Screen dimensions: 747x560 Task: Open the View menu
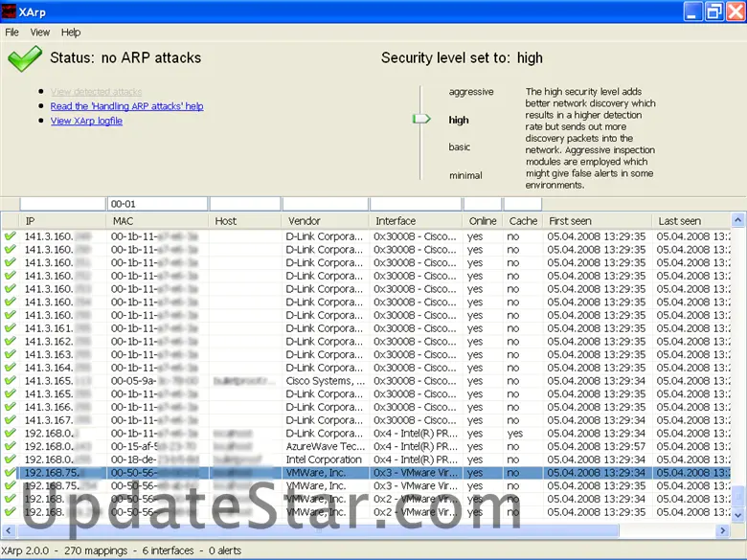(x=39, y=33)
